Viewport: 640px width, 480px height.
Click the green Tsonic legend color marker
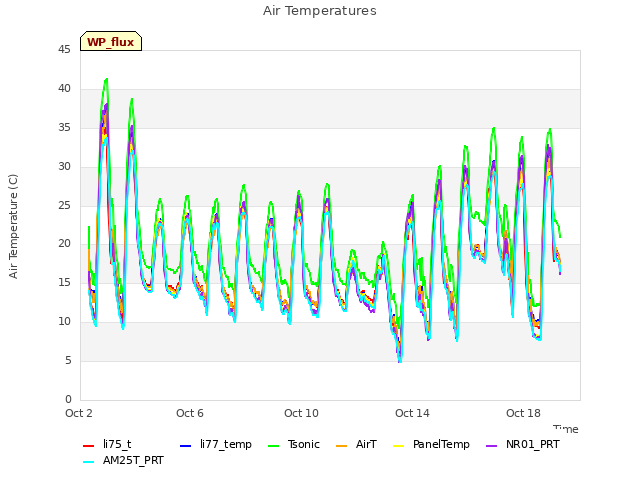[273, 446]
